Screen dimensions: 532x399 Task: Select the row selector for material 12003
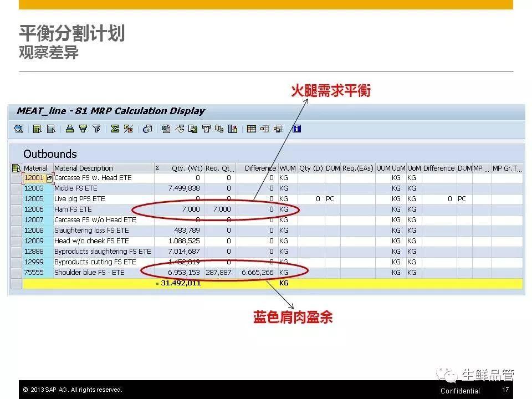coord(16,188)
